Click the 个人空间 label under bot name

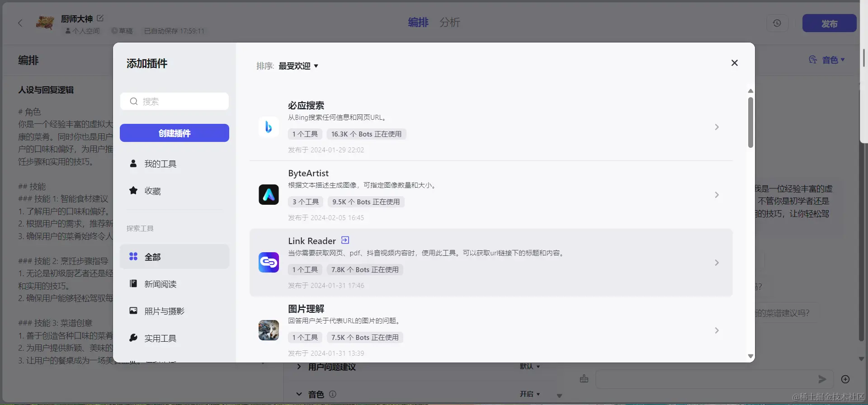click(x=83, y=31)
